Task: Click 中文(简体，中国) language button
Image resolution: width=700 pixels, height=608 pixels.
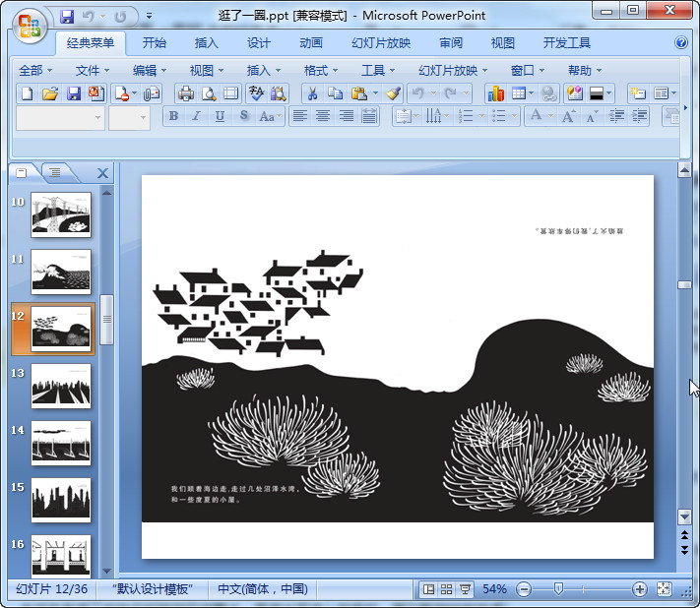Action: click(263, 589)
